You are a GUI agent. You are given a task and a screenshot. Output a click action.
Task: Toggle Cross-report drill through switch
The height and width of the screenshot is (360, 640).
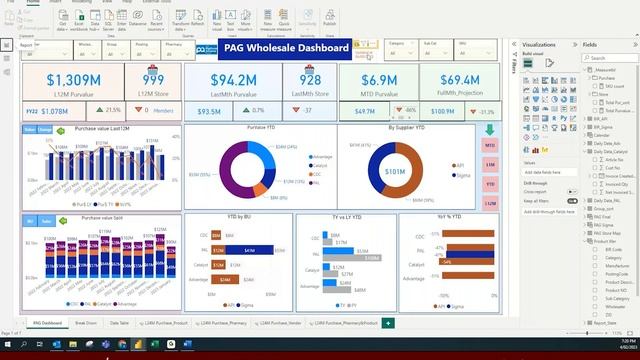572,191
